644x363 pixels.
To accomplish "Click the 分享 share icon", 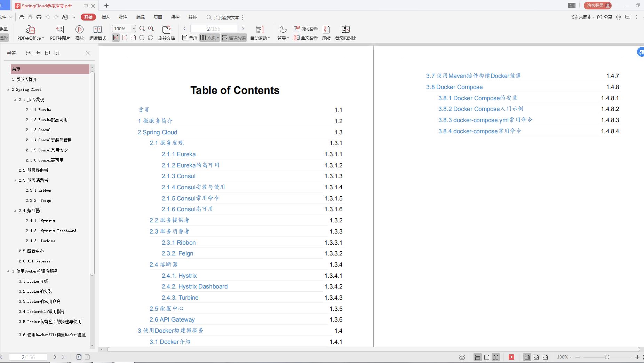I will (605, 17).
